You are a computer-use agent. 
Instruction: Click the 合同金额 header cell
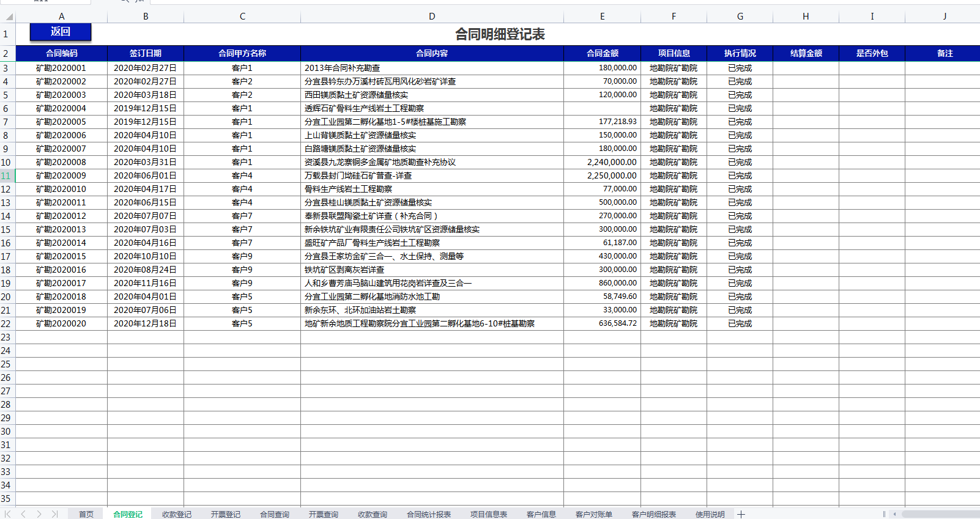click(x=602, y=53)
